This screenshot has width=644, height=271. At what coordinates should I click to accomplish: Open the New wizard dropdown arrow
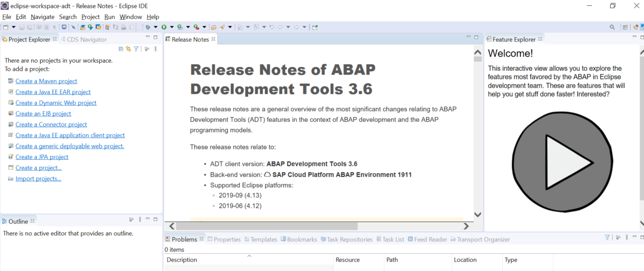pyautogui.click(x=13, y=27)
